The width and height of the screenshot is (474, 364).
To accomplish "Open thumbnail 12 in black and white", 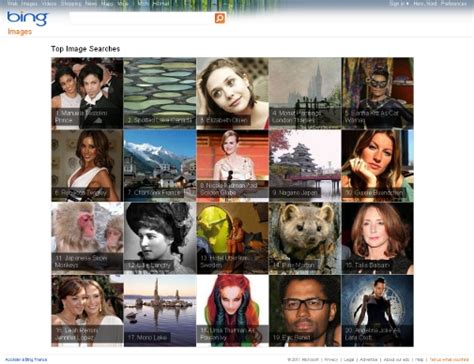I will [x=160, y=238].
